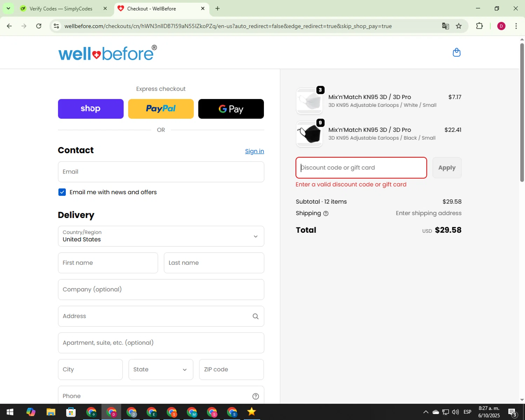The image size is (525, 420).
Task: Click the shipping info question mark icon
Action: point(326,213)
